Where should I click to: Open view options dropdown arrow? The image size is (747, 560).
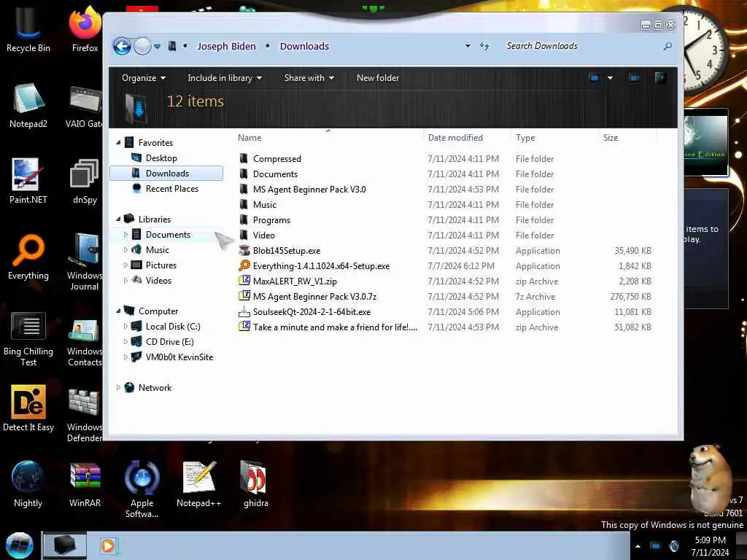pyautogui.click(x=610, y=77)
